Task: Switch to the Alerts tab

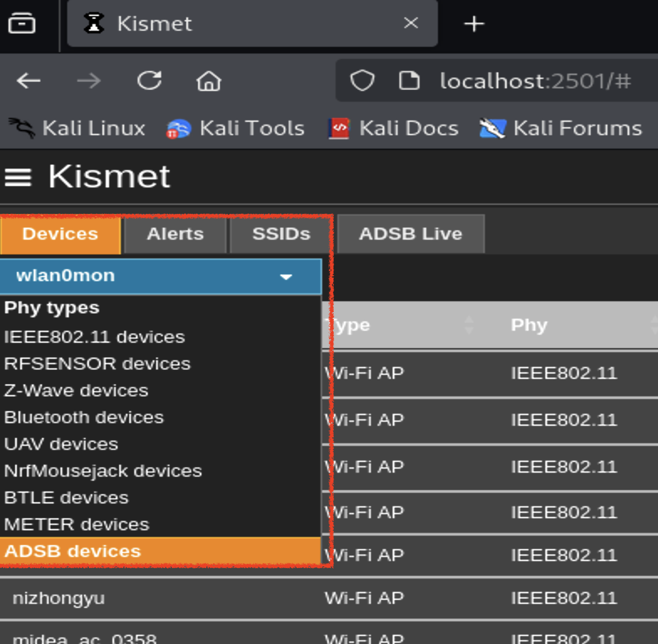Action: (175, 234)
